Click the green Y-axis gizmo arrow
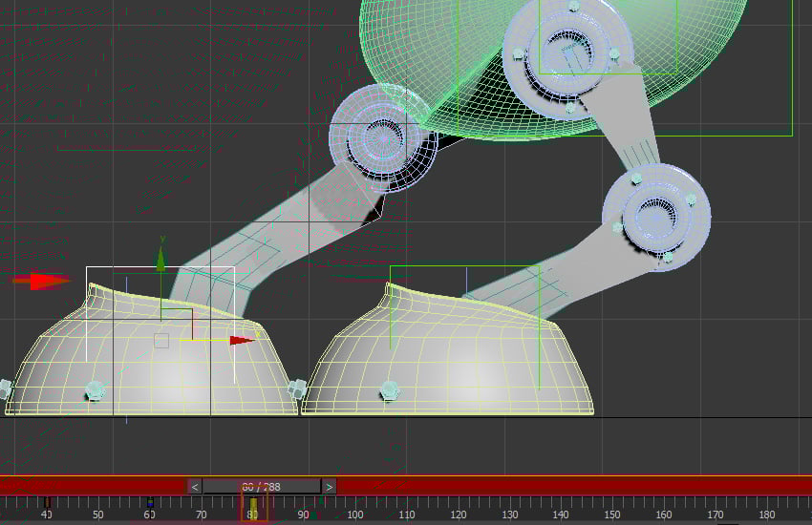The width and height of the screenshot is (812, 525). [x=161, y=259]
